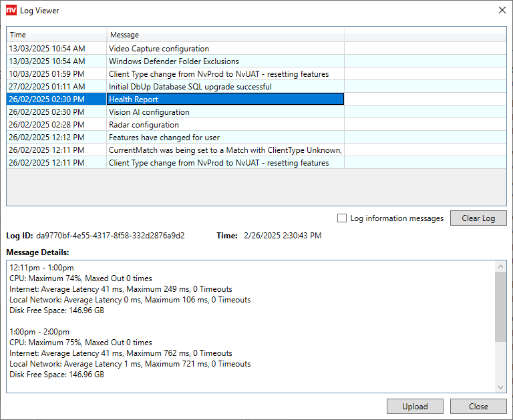This screenshot has height=420, width=513.
Task: Select the Video Capture configuration log entry
Action: [159, 49]
